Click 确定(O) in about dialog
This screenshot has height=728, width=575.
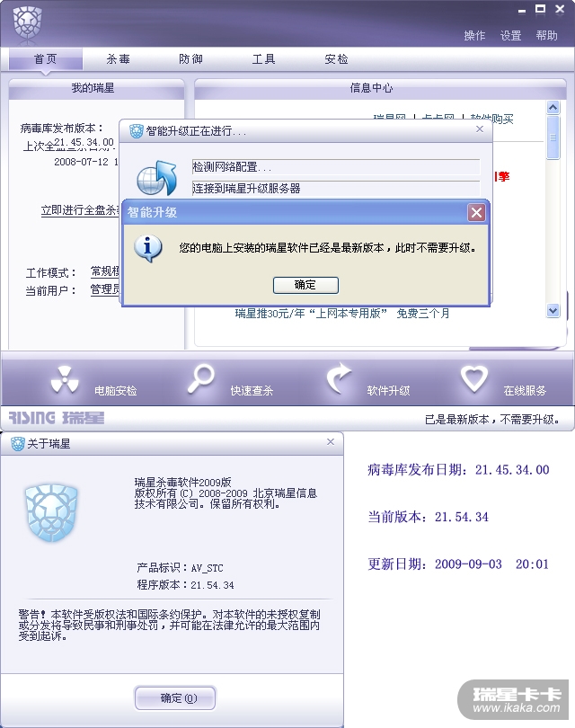175,697
